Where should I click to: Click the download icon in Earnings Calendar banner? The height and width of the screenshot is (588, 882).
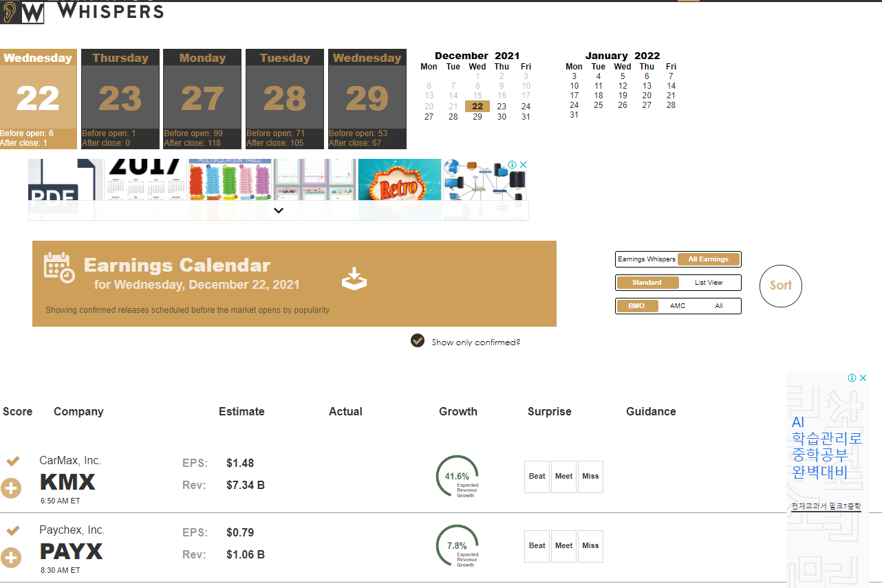point(354,279)
